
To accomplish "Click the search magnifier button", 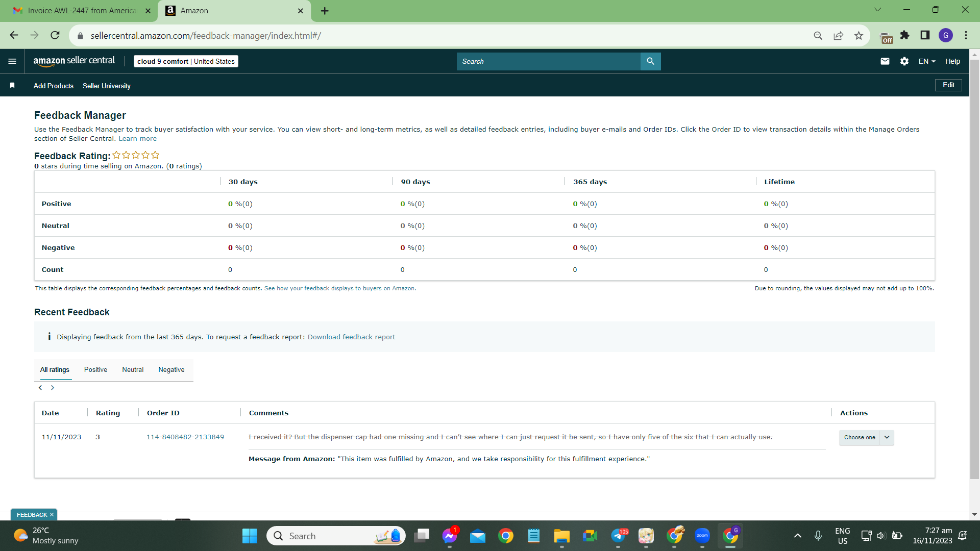I will [x=650, y=61].
